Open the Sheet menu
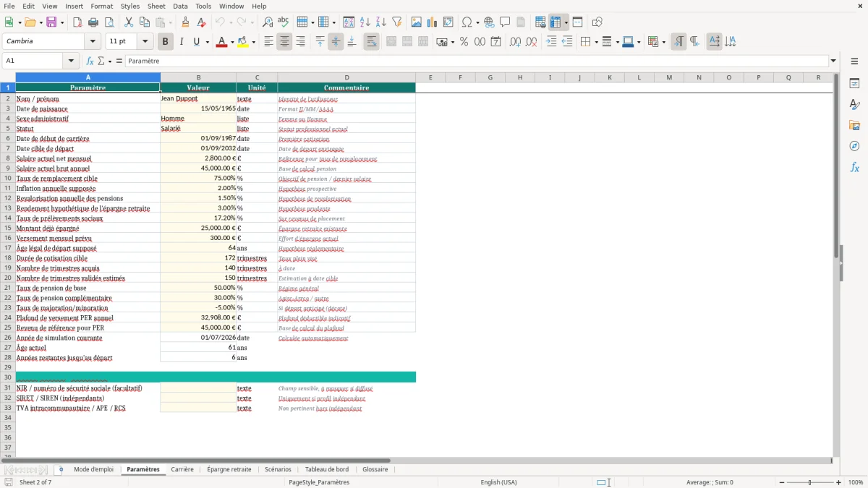The width and height of the screenshot is (868, 488). coord(156,6)
